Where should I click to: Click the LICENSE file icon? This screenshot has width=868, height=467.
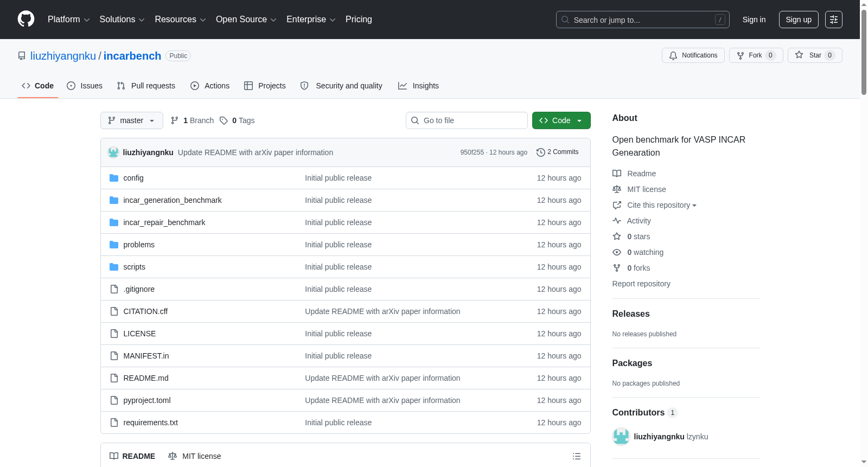114,334
